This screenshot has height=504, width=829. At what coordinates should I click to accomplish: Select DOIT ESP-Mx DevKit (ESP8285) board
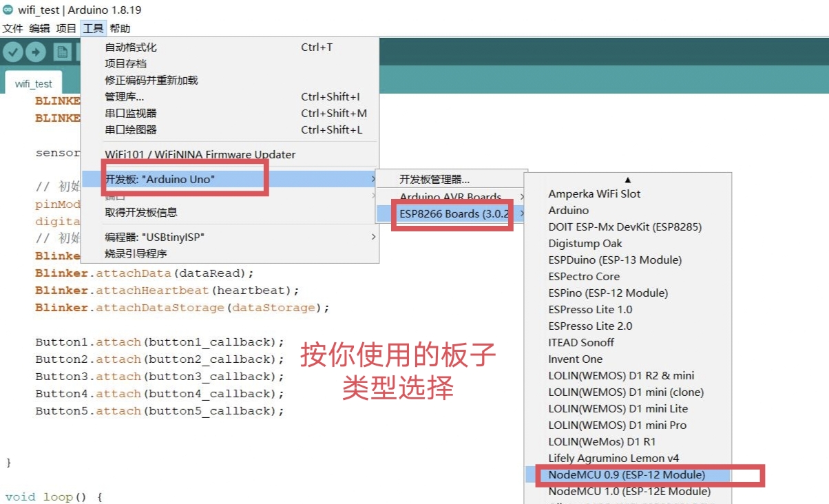[627, 227]
